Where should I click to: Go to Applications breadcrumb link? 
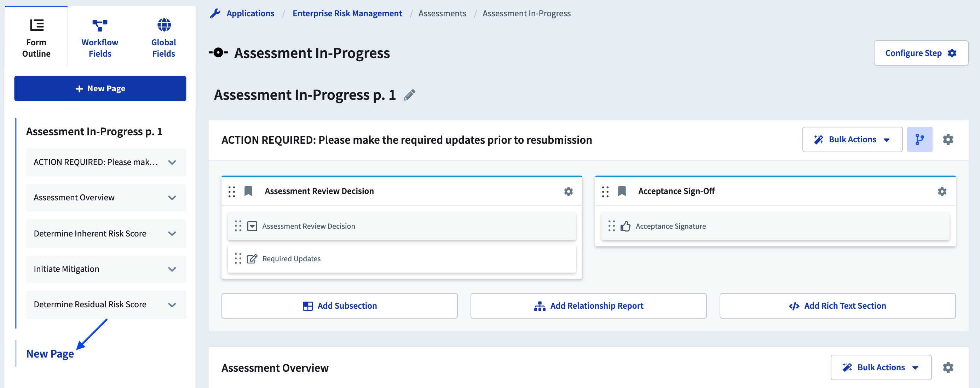250,13
